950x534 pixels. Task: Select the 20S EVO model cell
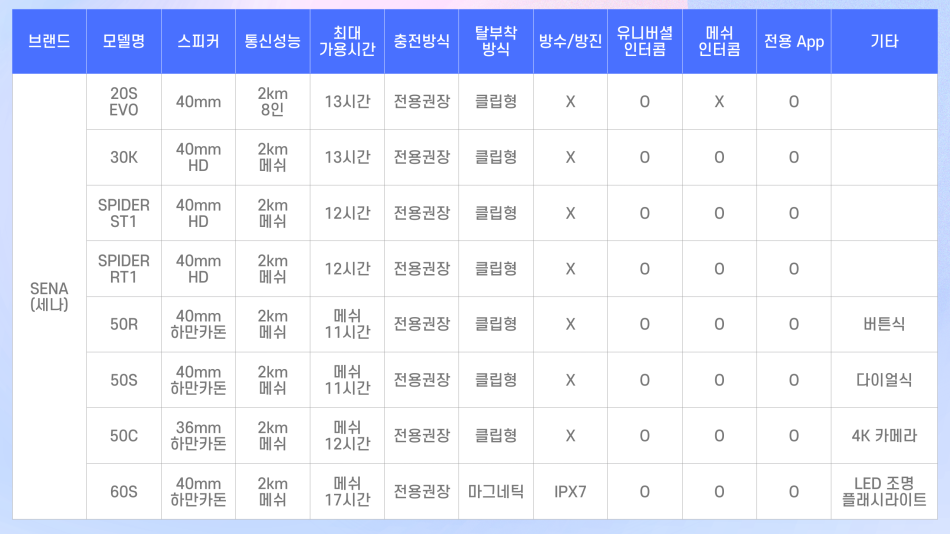(124, 101)
